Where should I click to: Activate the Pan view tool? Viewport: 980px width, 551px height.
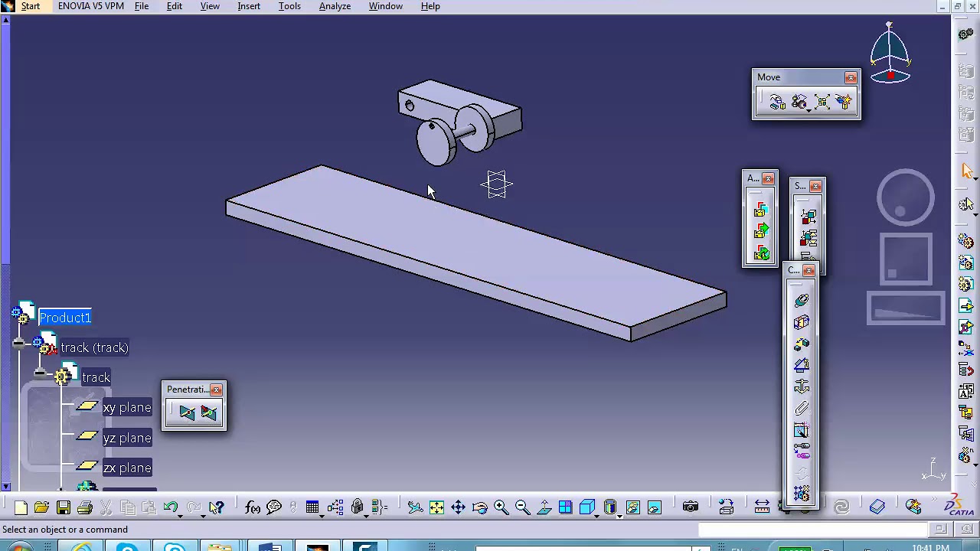click(458, 507)
